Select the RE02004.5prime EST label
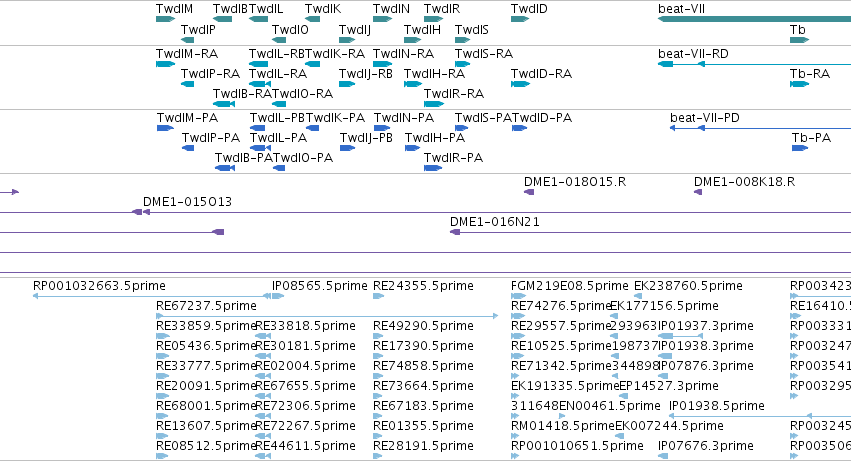851x461 pixels. click(306, 366)
